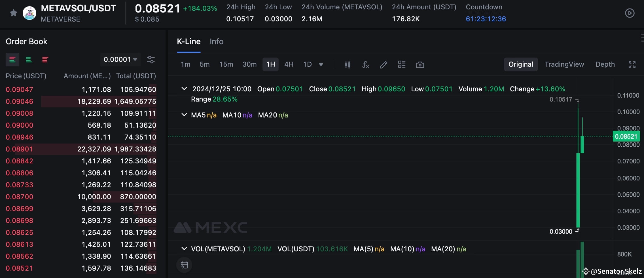Click the Amount (ME...) column header

click(87, 76)
